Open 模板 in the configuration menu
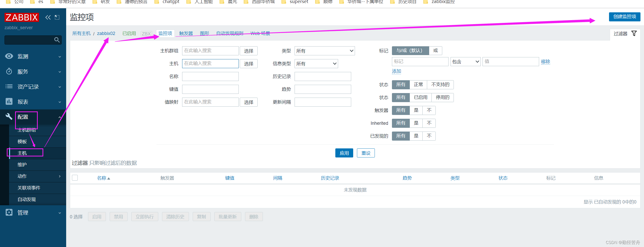Image resolution: width=644 pixels, height=247 pixels. 22,142
